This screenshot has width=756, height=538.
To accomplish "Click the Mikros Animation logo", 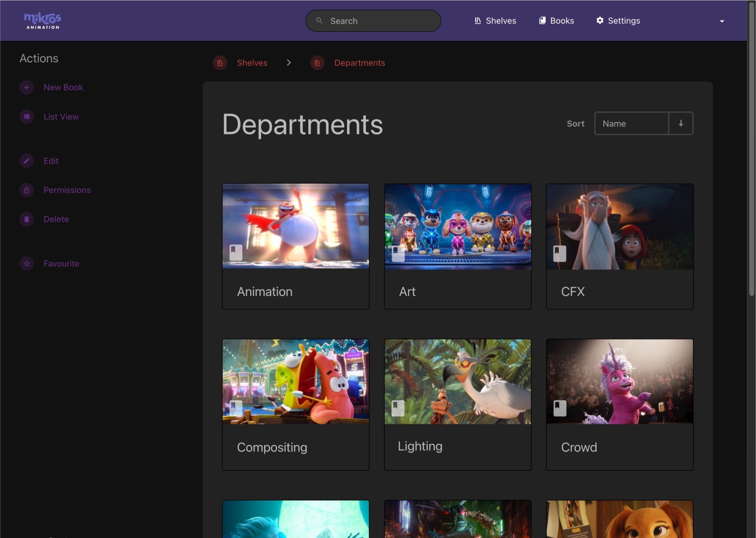I will (43, 20).
